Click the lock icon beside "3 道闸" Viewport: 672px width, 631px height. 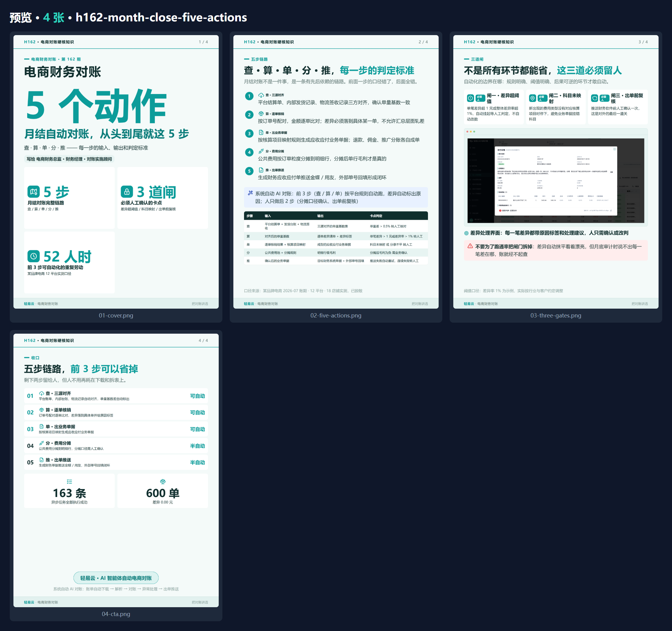click(x=127, y=192)
